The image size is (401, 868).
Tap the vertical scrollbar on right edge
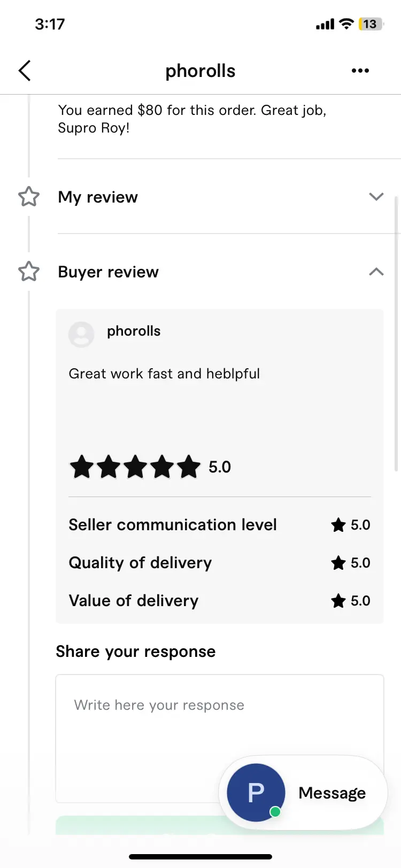coord(396,334)
